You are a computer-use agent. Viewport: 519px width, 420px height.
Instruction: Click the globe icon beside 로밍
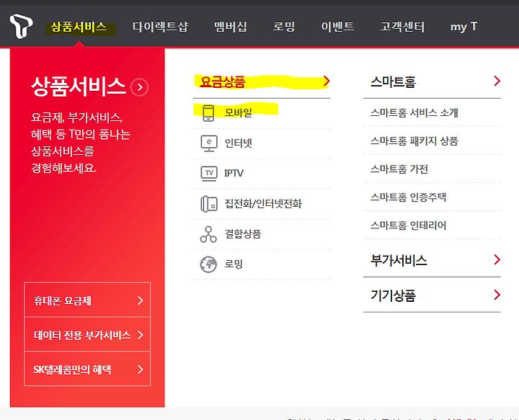tap(208, 264)
